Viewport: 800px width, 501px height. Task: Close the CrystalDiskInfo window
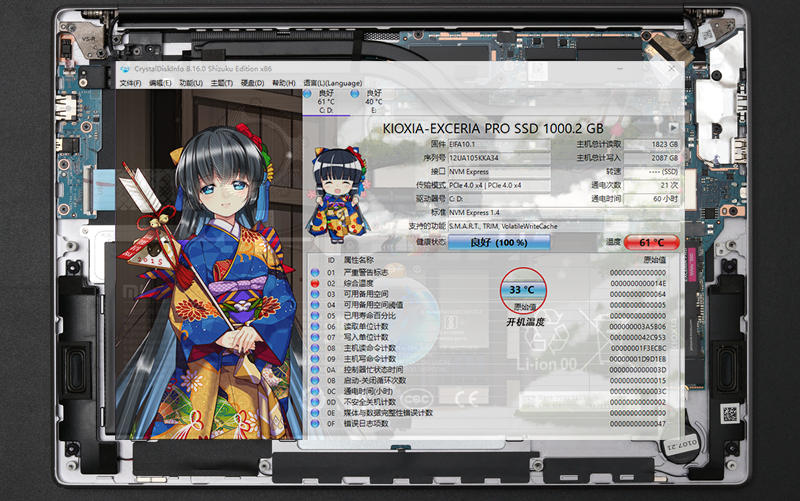(x=671, y=68)
